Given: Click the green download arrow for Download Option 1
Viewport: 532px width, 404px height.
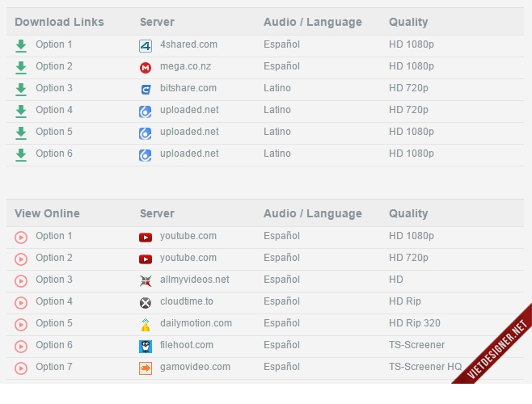Looking at the screenshot, I should tap(21, 46).
